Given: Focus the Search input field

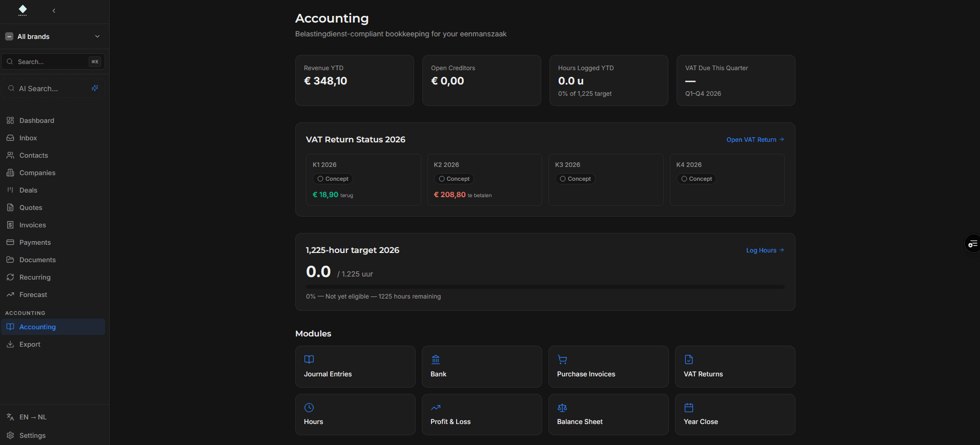Looking at the screenshot, I should tap(53, 61).
